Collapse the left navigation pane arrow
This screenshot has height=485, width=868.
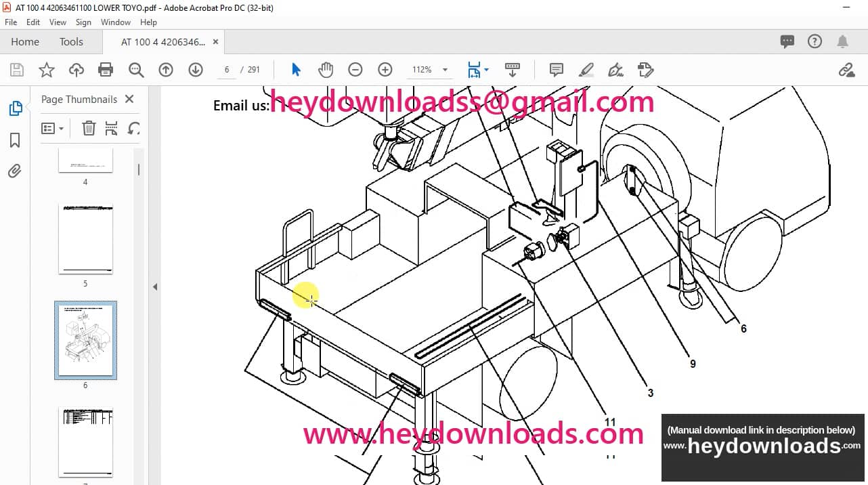(155, 287)
